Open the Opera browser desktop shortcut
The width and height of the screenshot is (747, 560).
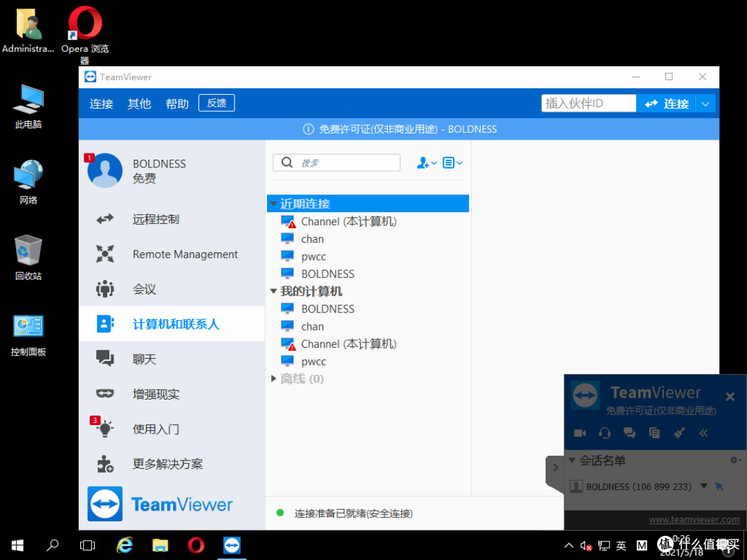(85, 35)
